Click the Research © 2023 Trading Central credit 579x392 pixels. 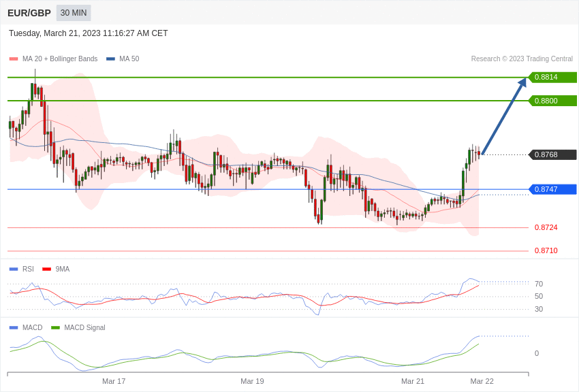click(x=522, y=59)
